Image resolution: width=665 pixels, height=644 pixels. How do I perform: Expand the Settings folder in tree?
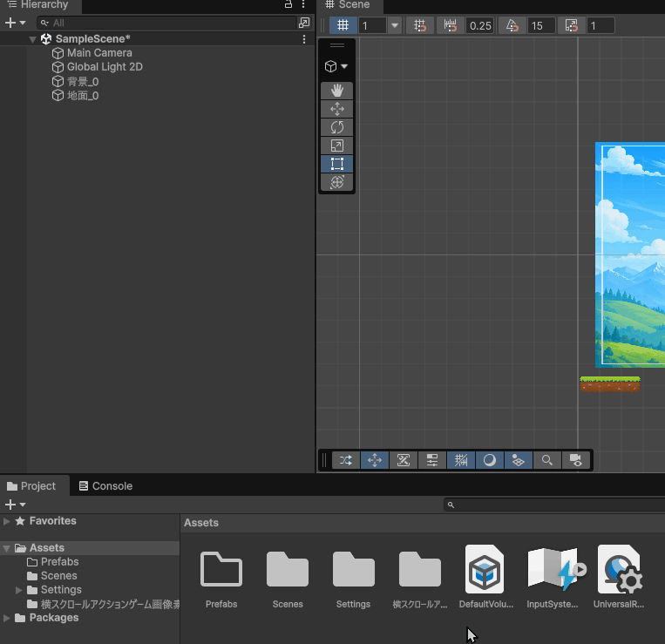18,590
